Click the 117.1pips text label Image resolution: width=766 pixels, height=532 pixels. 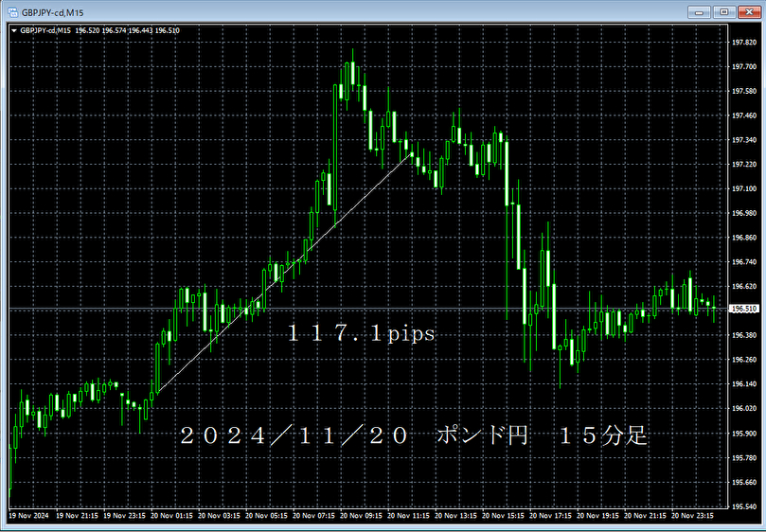[361, 333]
